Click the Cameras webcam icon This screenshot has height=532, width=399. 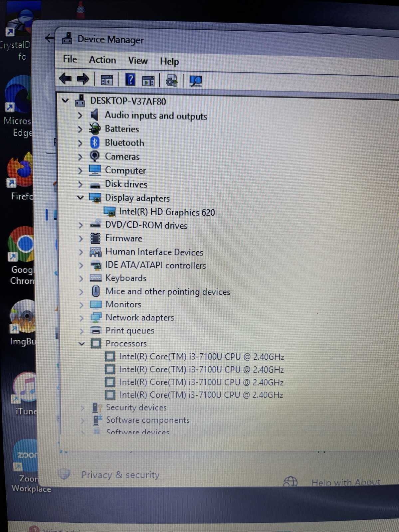(95, 156)
